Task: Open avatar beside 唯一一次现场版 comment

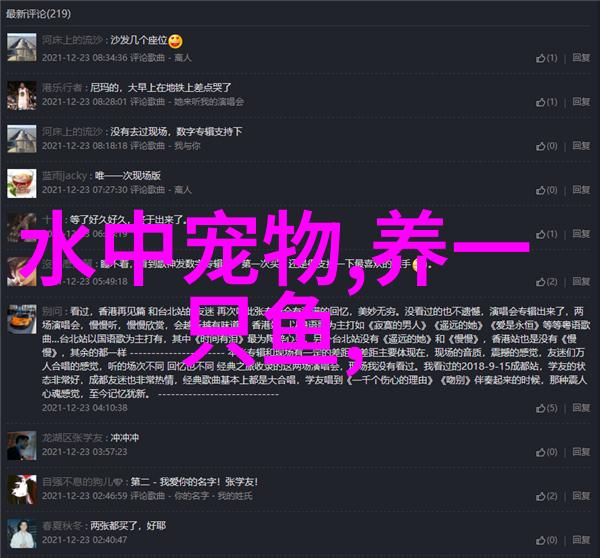Action: [x=22, y=183]
